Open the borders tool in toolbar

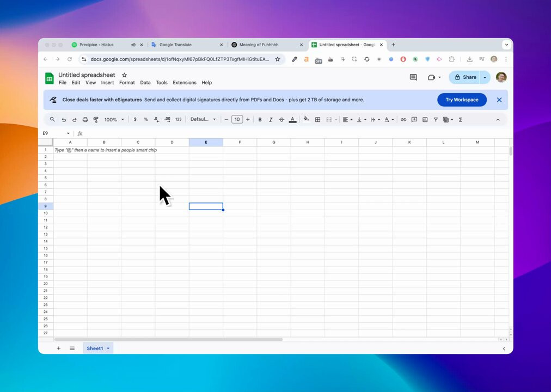click(x=317, y=119)
